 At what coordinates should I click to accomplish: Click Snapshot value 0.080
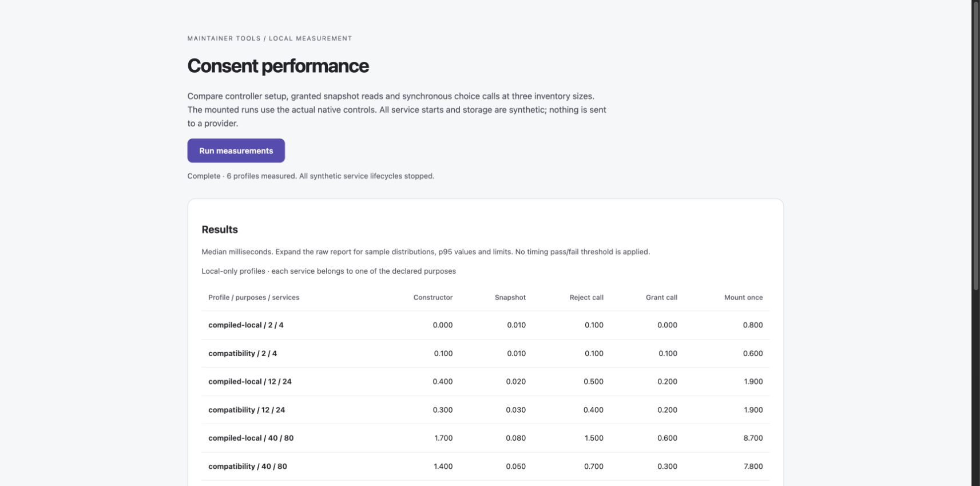coord(516,438)
